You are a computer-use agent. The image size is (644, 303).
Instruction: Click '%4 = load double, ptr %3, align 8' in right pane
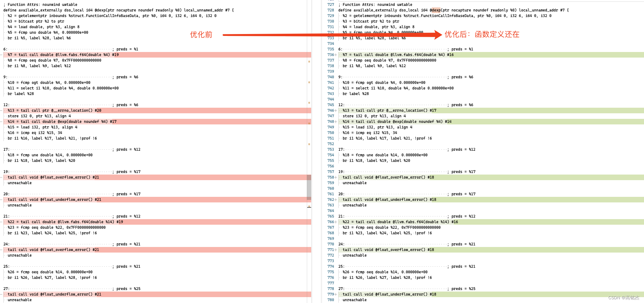point(379,27)
